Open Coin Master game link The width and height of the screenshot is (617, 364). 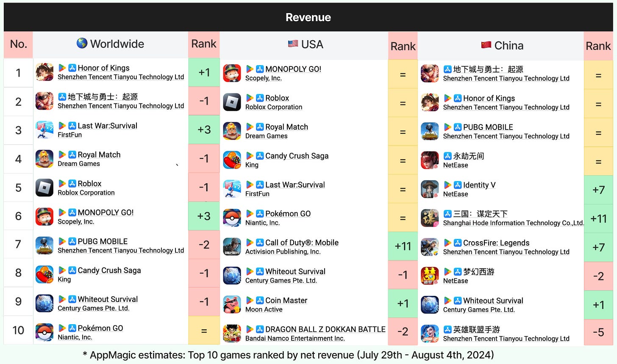coord(286,300)
